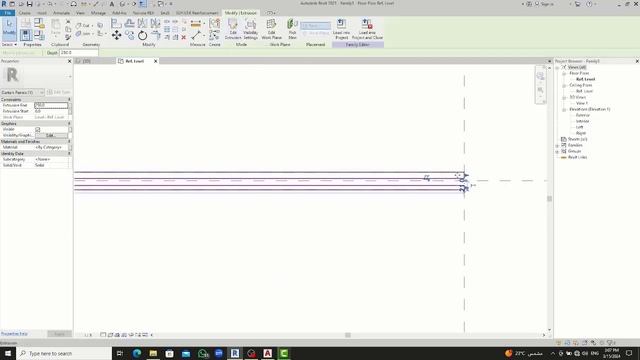Viewport: 640px width, 360px height.
Task: Click the Pick New work plane icon
Action: coord(292,29)
